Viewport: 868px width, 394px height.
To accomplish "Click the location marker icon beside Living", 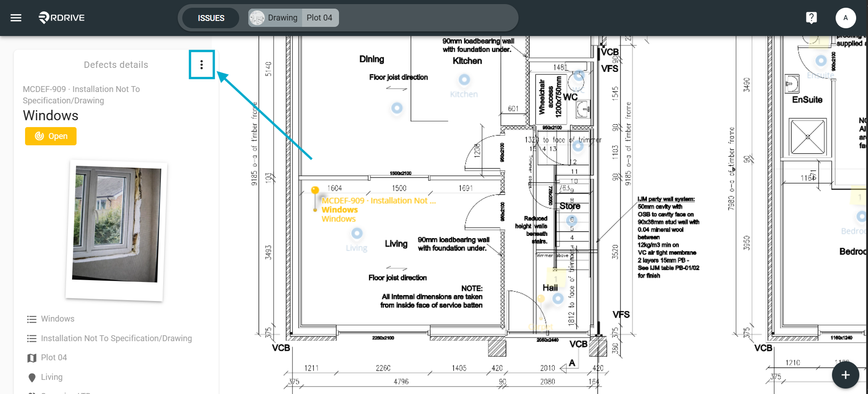I will click(x=31, y=378).
